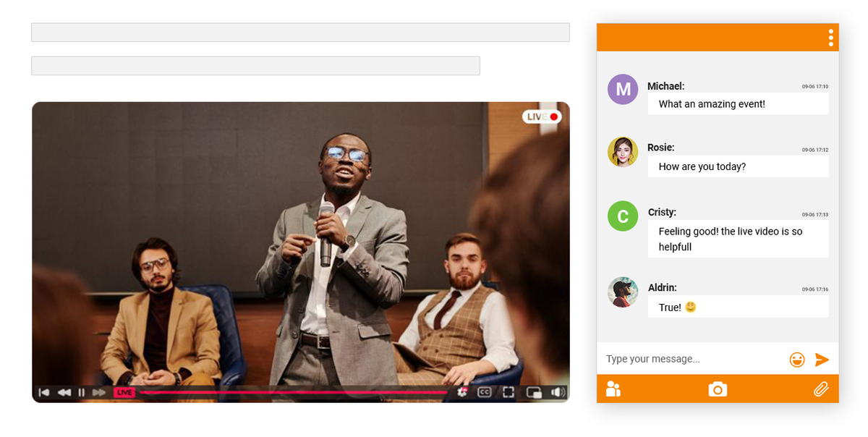Toggle closed captions on the video

click(x=485, y=392)
